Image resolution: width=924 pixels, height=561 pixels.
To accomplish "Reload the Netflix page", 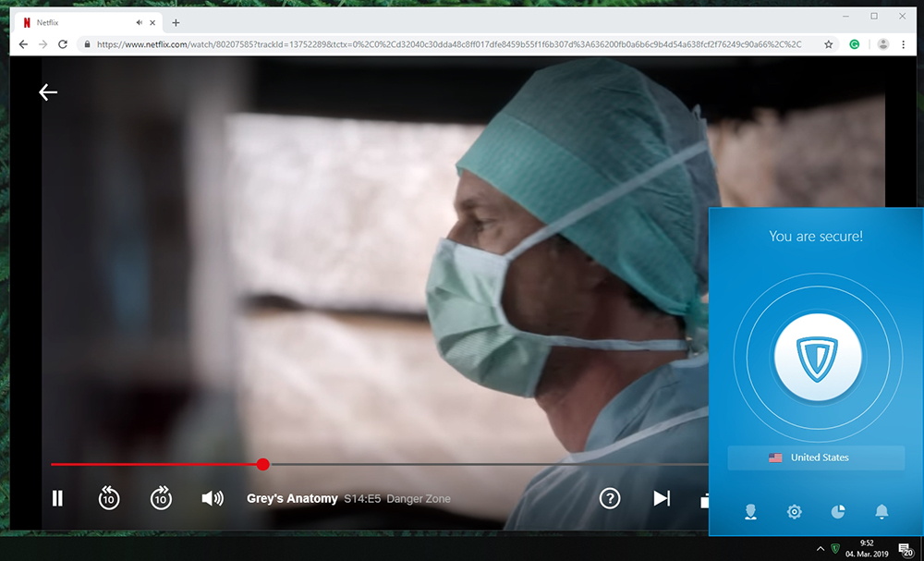I will pyautogui.click(x=63, y=44).
